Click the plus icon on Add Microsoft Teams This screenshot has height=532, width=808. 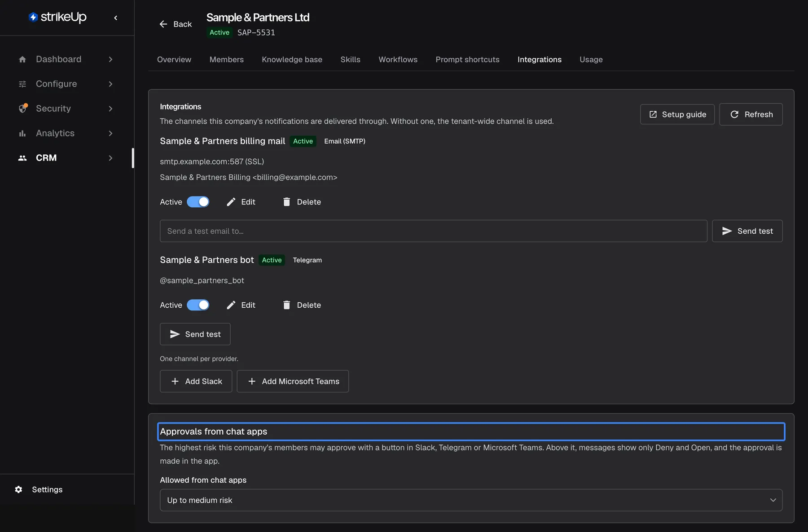252,381
